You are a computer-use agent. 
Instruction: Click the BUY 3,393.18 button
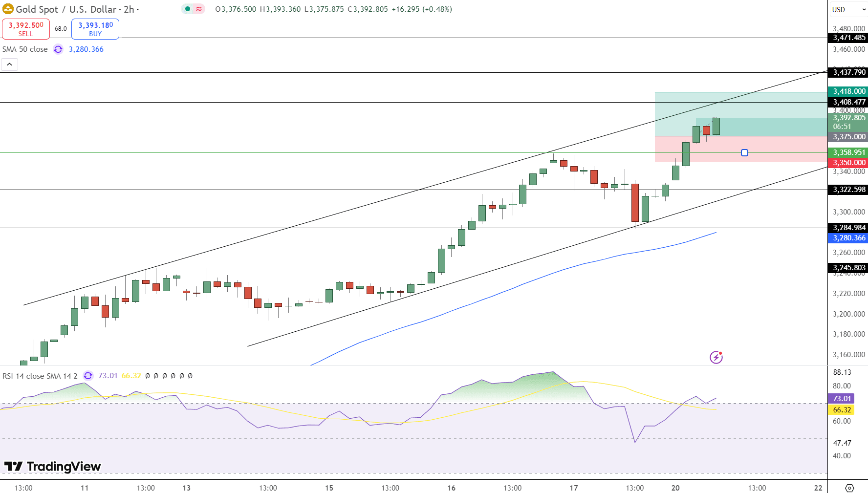(x=95, y=29)
